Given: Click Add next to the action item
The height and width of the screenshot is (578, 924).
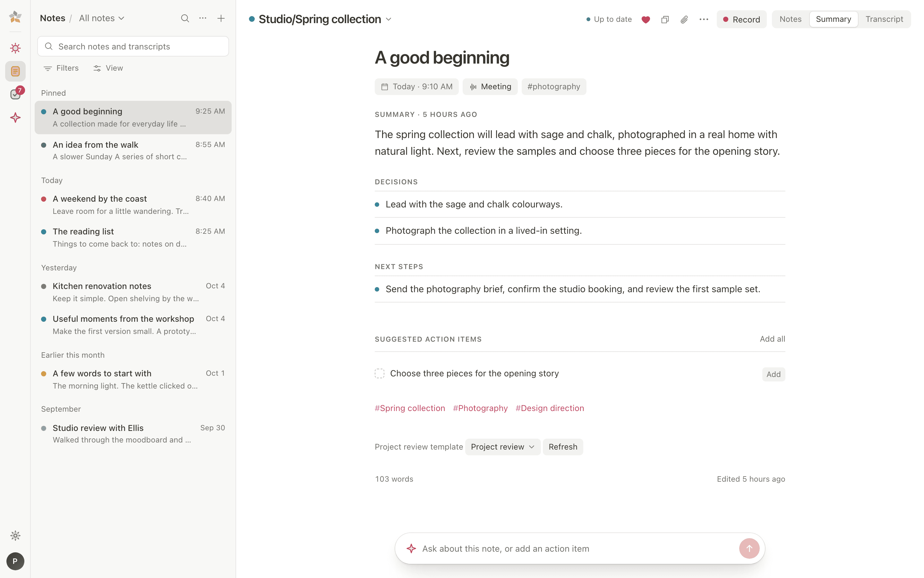Looking at the screenshot, I should (774, 374).
